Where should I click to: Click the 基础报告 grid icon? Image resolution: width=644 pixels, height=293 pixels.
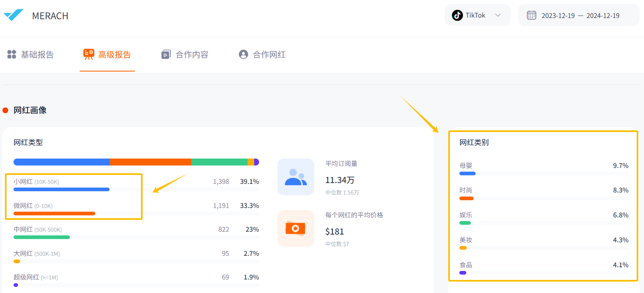tap(12, 54)
